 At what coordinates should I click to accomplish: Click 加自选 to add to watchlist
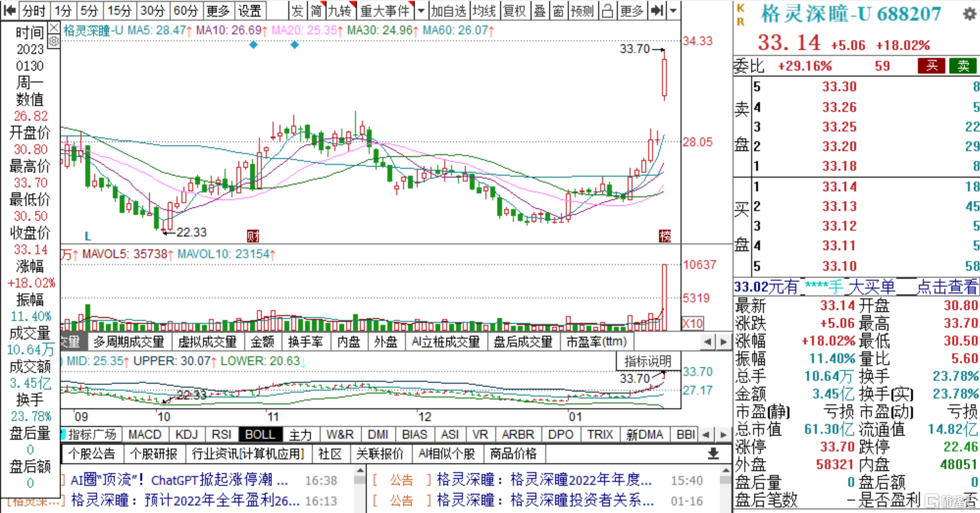click(448, 10)
